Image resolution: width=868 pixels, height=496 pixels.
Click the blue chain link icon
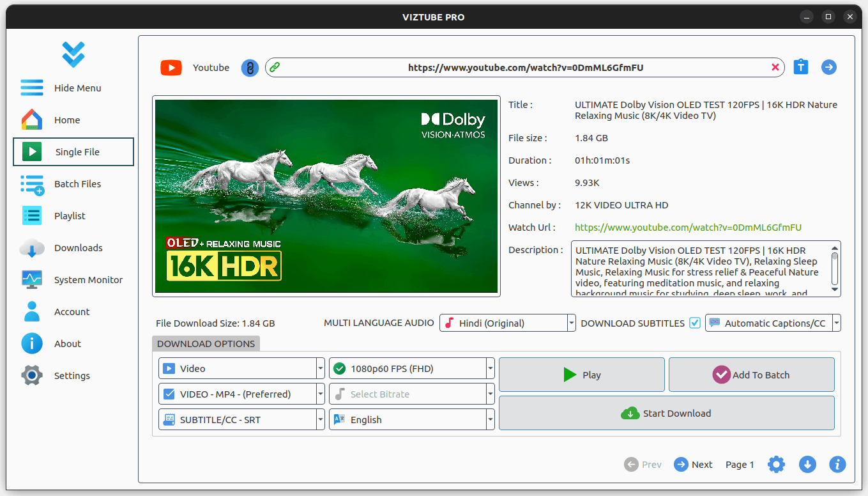coord(250,68)
